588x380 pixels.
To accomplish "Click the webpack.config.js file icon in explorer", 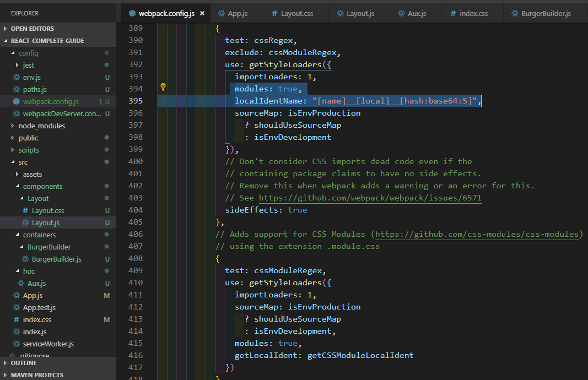I will 17,101.
